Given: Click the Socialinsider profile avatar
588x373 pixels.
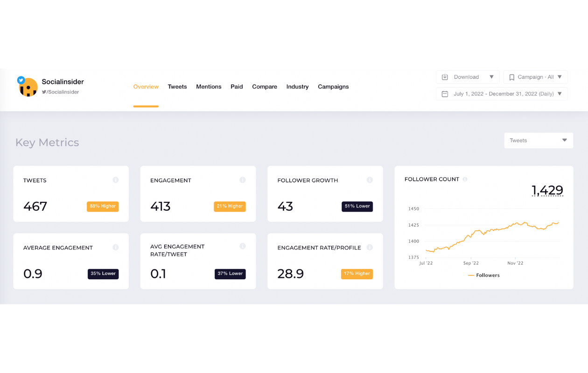Looking at the screenshot, I should click(28, 87).
